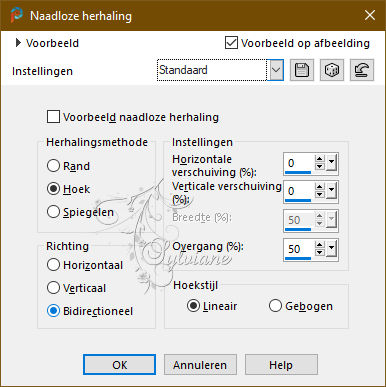Image resolution: width=386 pixels, height=387 pixels.
Task: Increase Horizontale verschuiving with the up arrow
Action: tap(319, 159)
